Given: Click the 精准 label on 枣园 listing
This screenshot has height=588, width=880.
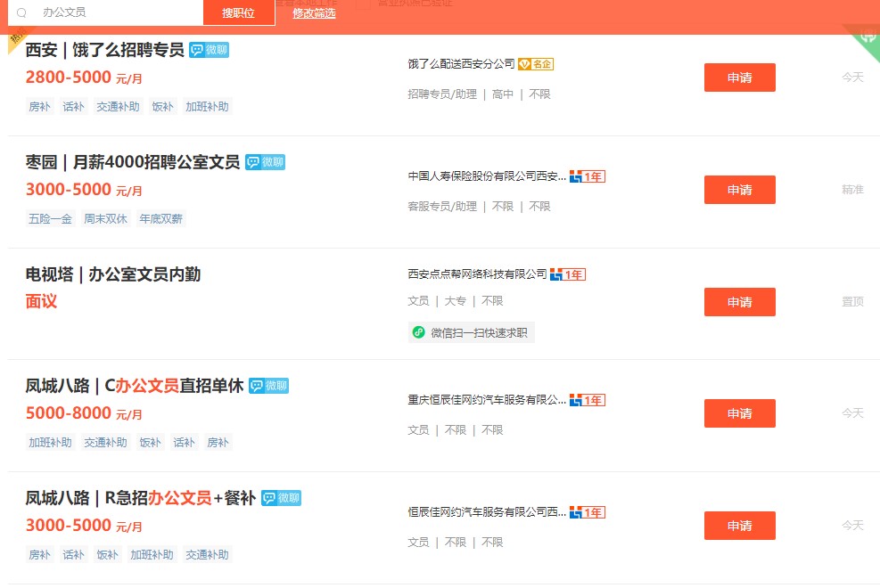Looking at the screenshot, I should point(851,190).
